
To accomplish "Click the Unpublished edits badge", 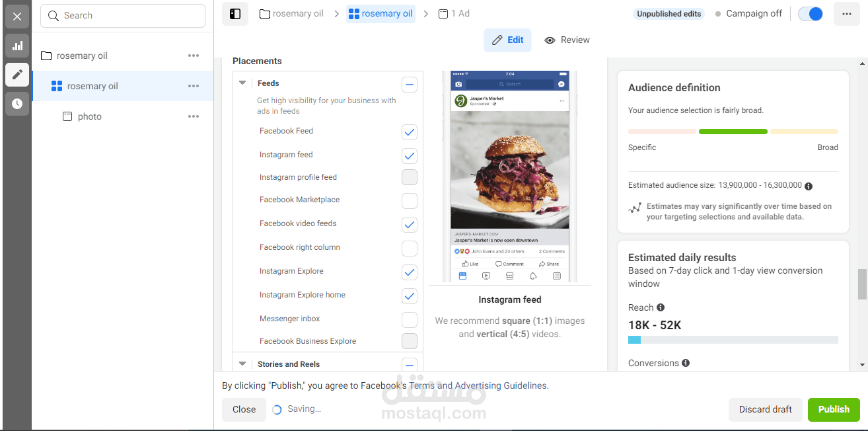I will tap(669, 14).
